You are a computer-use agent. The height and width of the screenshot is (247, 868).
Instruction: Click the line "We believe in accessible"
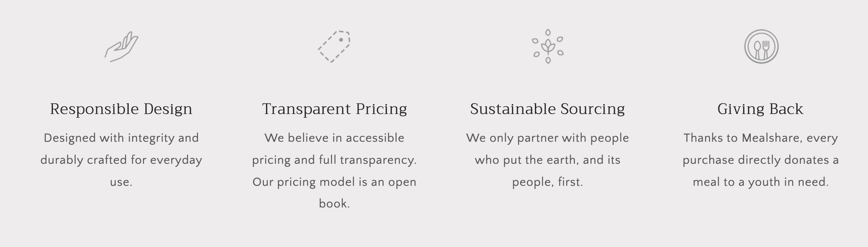334,138
